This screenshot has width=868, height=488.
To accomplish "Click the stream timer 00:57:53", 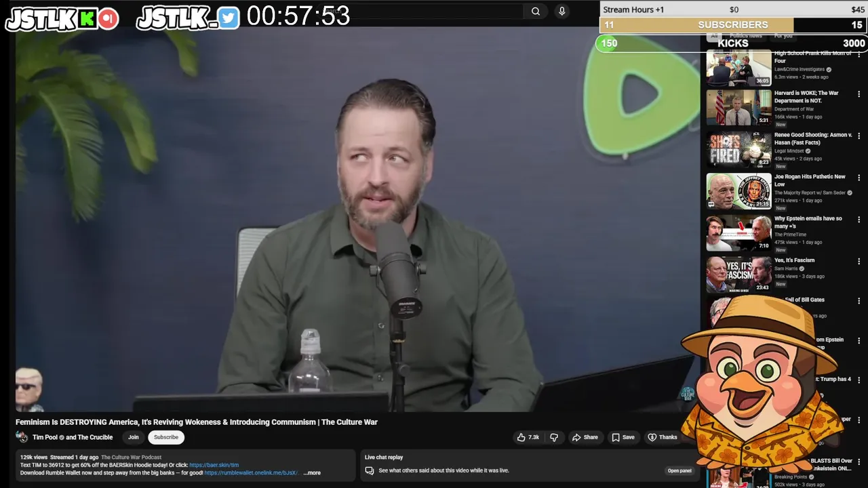I will point(298,16).
